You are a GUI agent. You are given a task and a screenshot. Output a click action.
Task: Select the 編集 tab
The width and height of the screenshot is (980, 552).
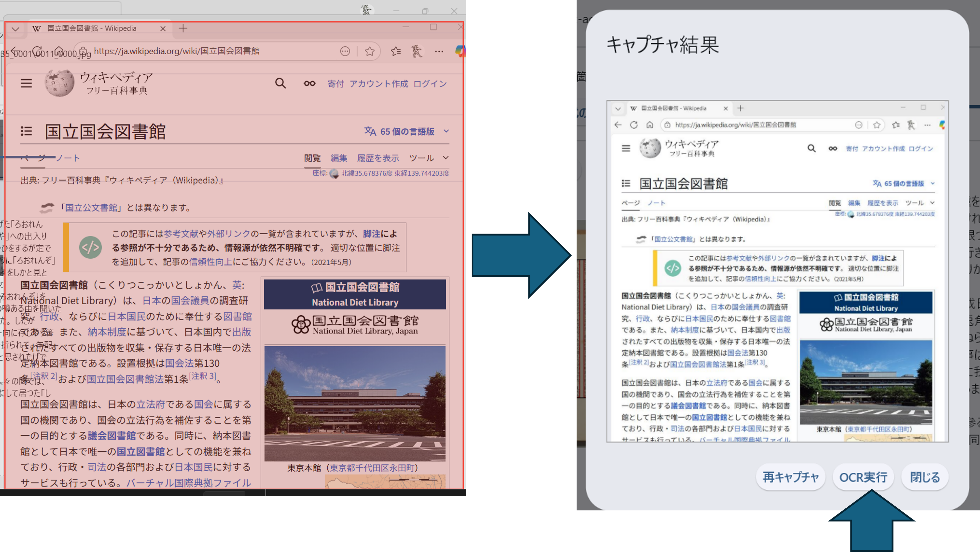click(x=338, y=158)
